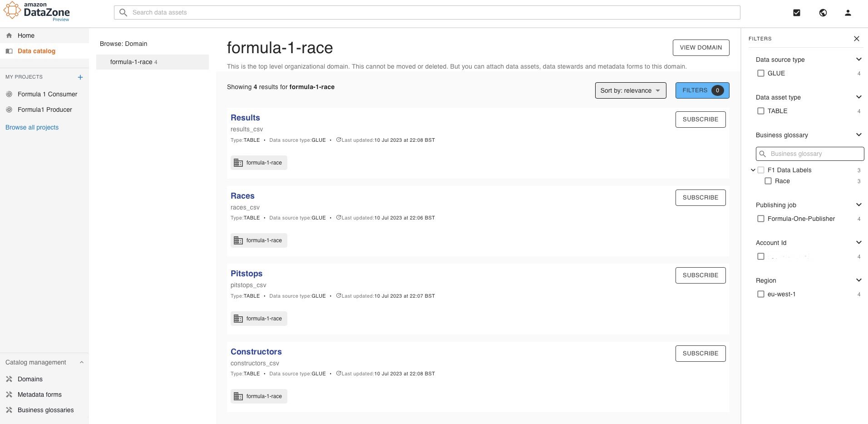Subscribe to the Races asset
The height and width of the screenshot is (424, 868).
[700, 198]
